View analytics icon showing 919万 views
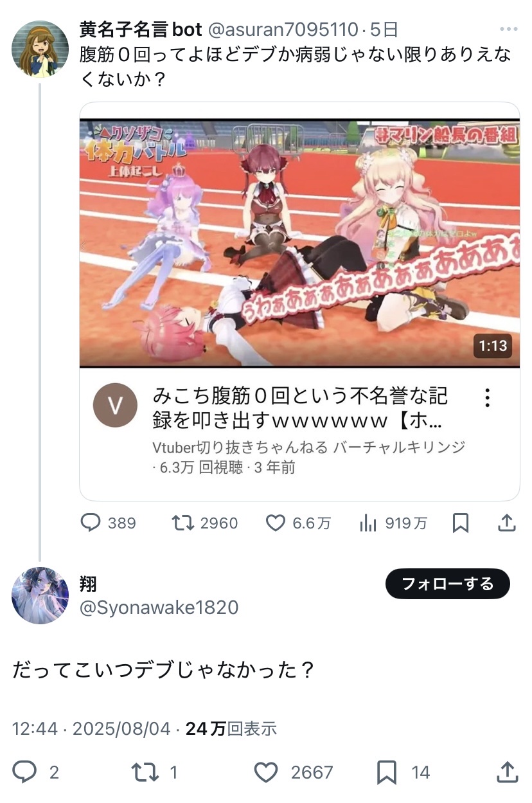Screen dimensions: 532x803 coord(368,523)
